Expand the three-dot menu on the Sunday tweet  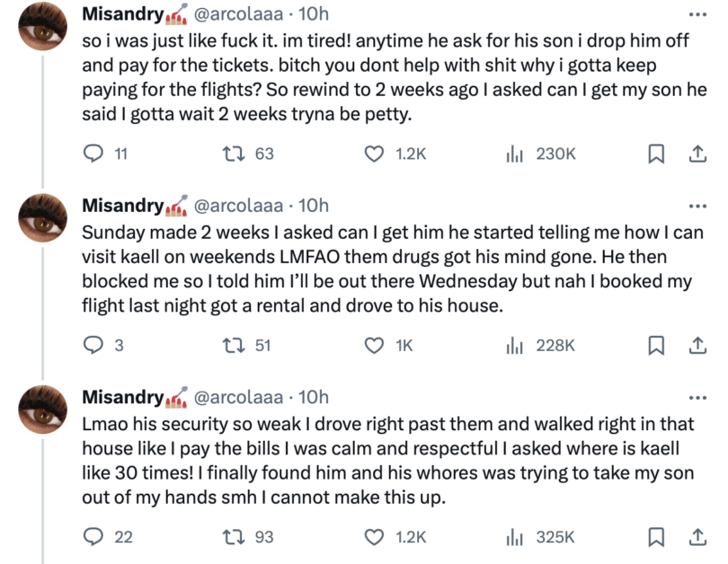click(697, 206)
